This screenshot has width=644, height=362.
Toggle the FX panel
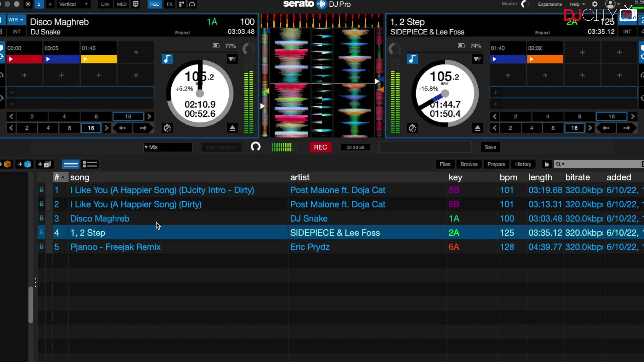click(x=170, y=4)
